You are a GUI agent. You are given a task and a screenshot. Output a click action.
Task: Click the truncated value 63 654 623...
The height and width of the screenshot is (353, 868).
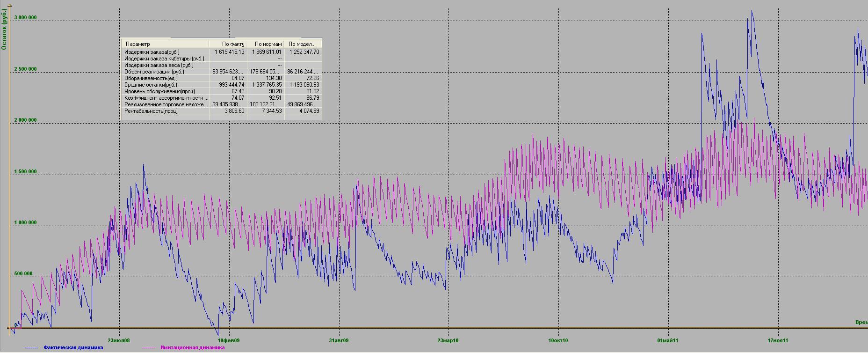pyautogui.click(x=228, y=72)
